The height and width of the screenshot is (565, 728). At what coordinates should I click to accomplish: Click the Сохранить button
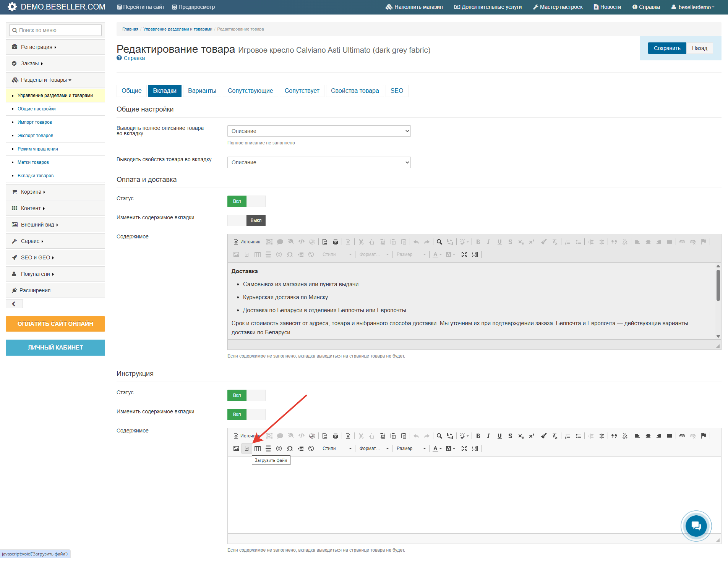click(667, 48)
